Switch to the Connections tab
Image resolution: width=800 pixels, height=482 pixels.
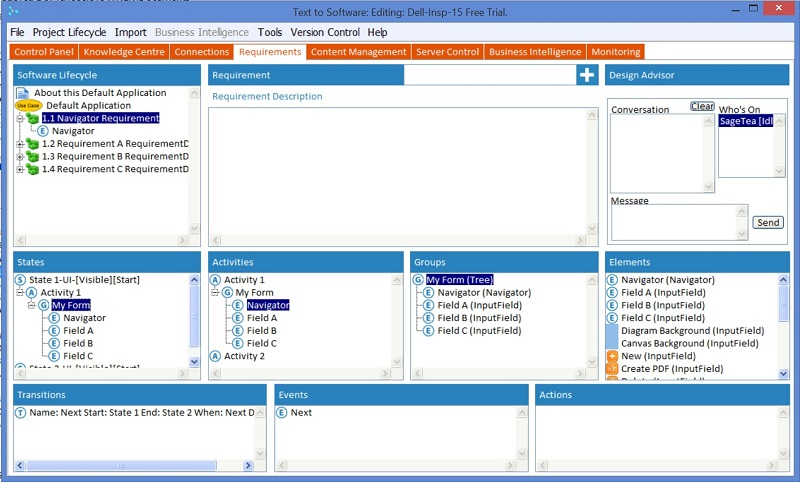pyautogui.click(x=202, y=52)
